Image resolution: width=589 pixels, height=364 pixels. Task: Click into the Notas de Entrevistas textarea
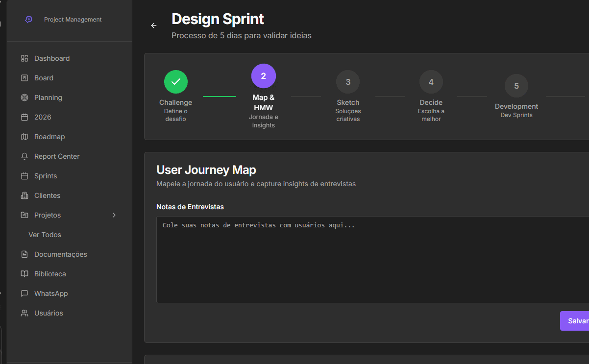(x=373, y=260)
